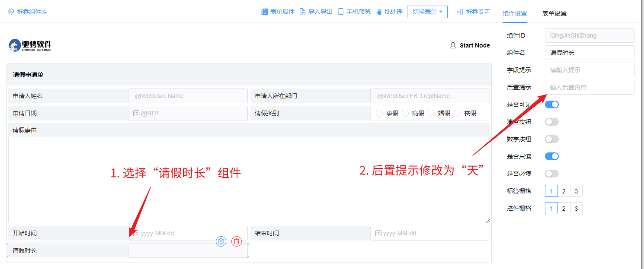Open 批处理 batch processing

point(389,12)
